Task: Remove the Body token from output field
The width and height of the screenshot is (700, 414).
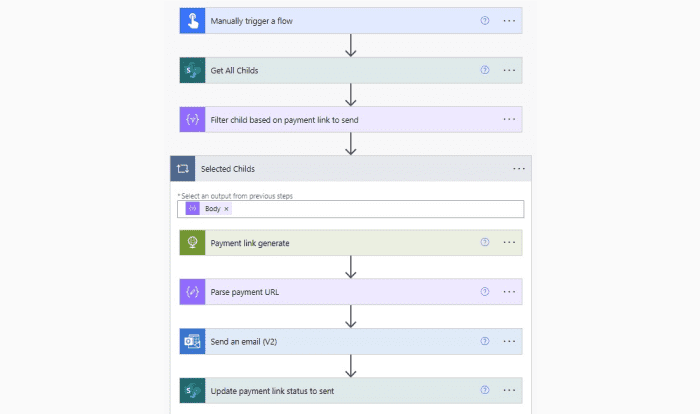Action: tap(227, 209)
